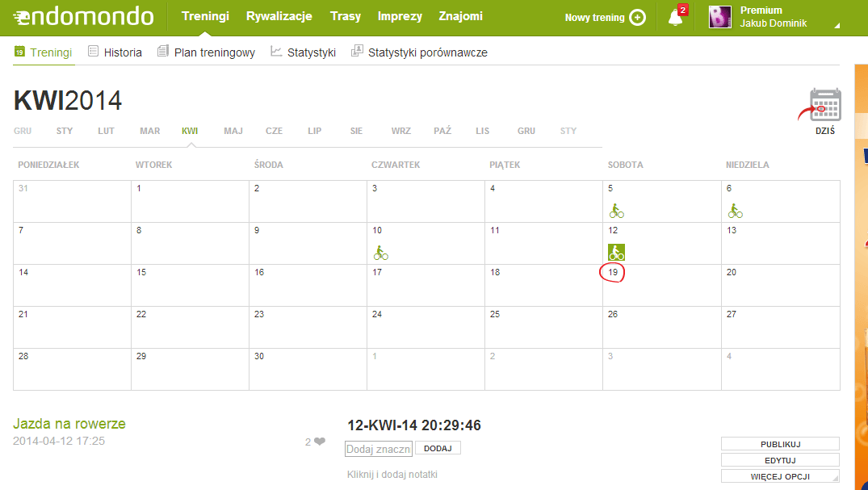
Task: Click the cycling workout icon on April 5
Action: coord(616,211)
